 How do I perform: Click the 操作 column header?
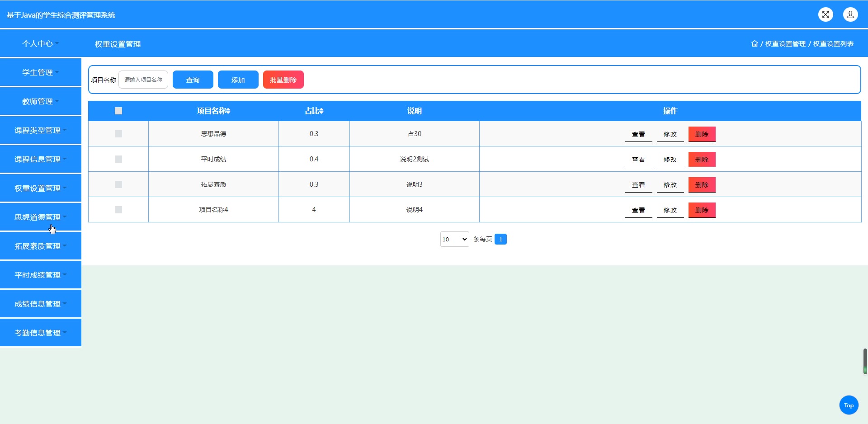tap(670, 111)
